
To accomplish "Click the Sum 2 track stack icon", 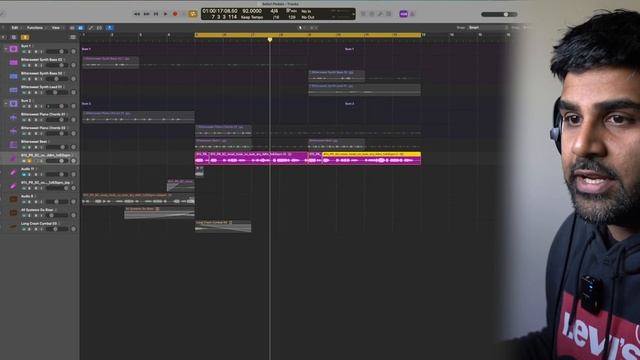I will 13,104.
